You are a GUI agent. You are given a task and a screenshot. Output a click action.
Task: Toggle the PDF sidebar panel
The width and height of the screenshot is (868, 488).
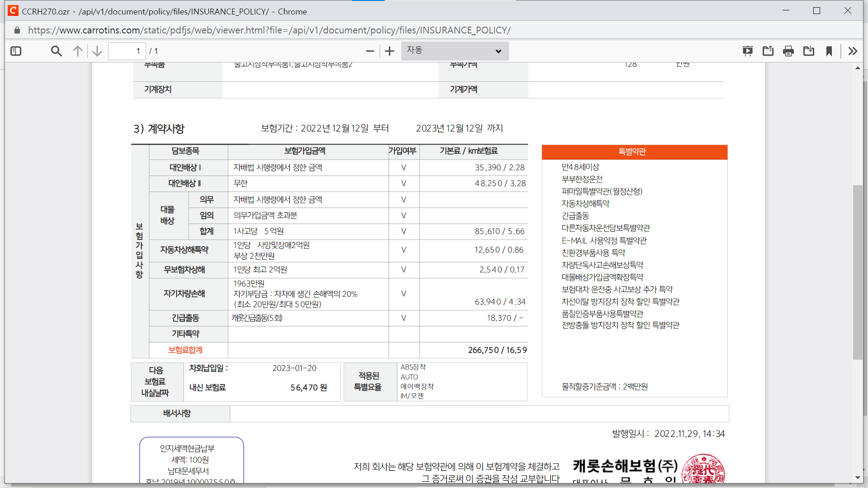point(16,51)
